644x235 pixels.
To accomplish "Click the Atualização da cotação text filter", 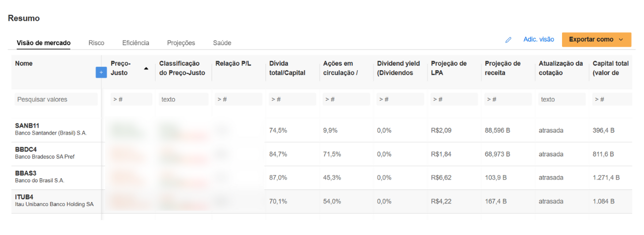I will click(x=562, y=99).
